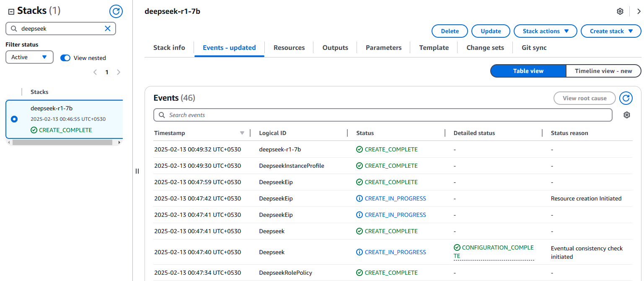Viewport: 644px width, 281px height.
Task: Click the stacks list horizontal scrollbar
Action: (x=62, y=143)
